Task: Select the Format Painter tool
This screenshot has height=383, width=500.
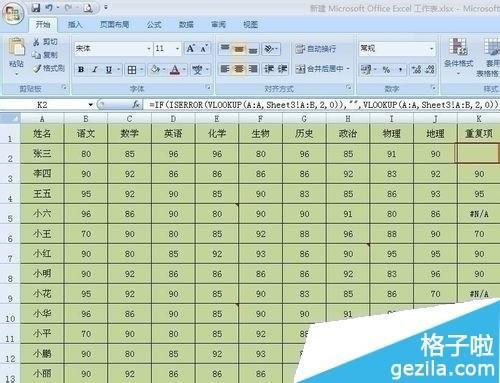Action: coord(49,68)
